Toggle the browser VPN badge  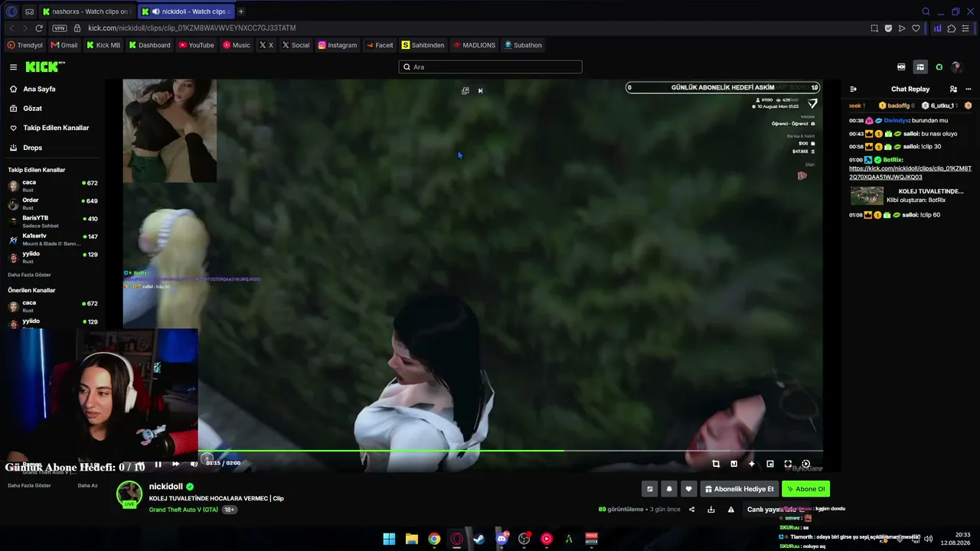coord(59,28)
